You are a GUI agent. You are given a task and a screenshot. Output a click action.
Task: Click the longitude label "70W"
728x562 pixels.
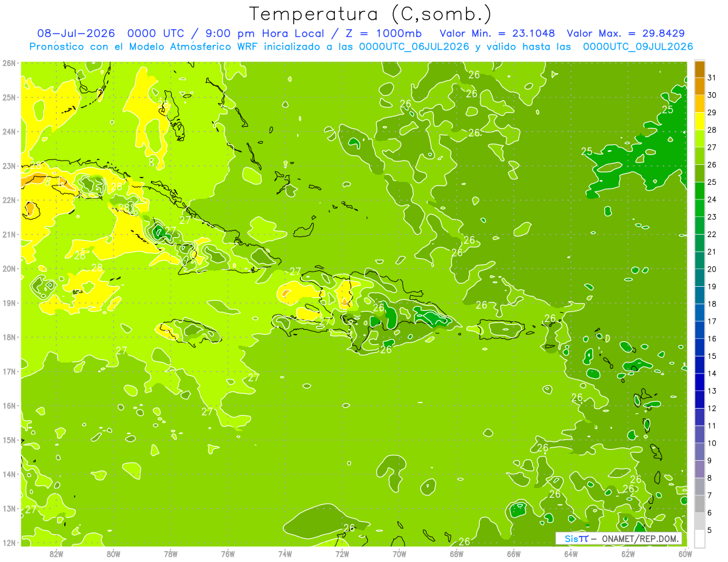click(399, 554)
